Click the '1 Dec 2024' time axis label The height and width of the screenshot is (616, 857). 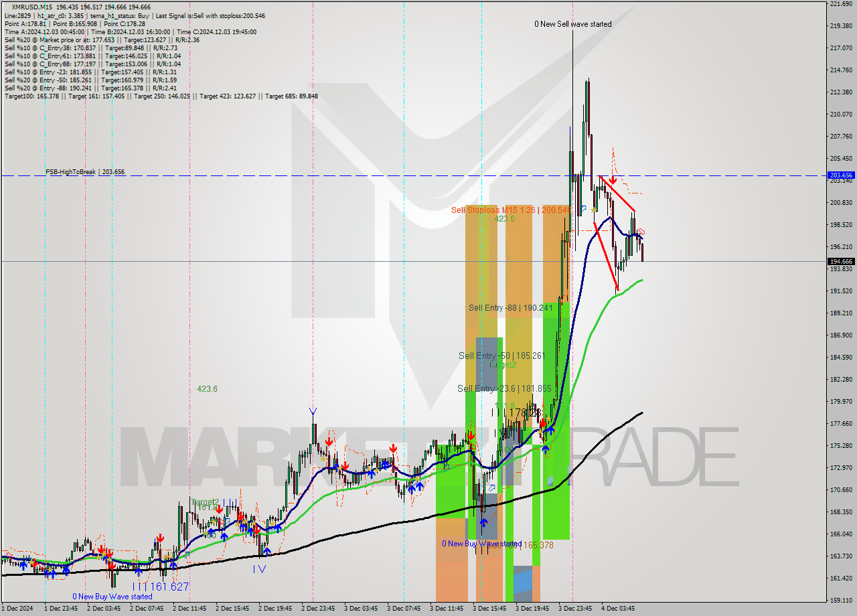17,609
